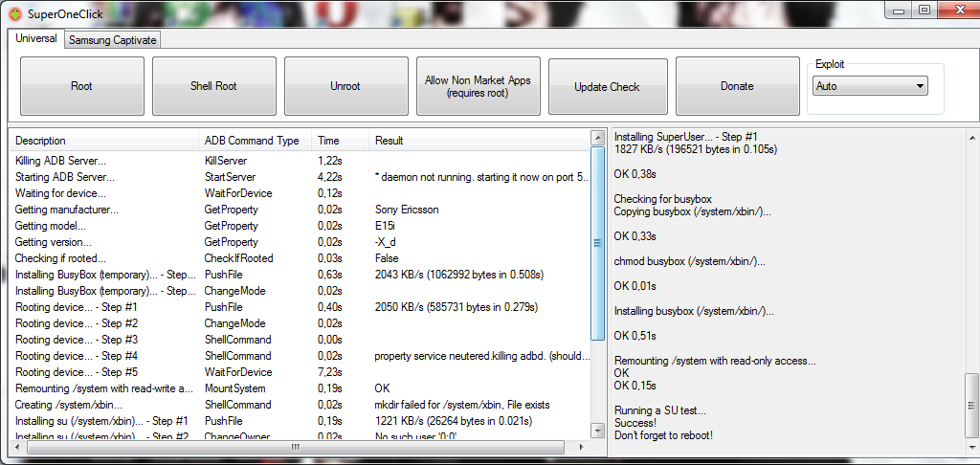Select 'Rooting device... - Step #4' row
The width and height of the screenshot is (980, 465).
(x=300, y=356)
